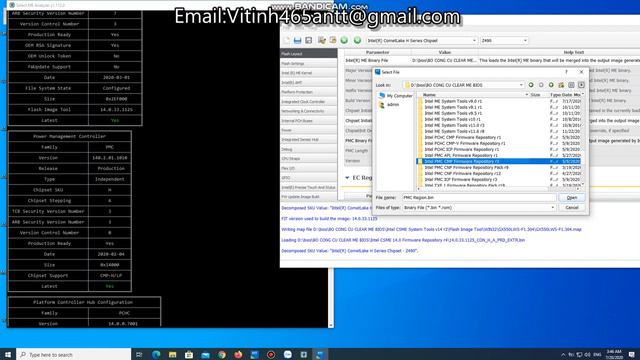640x360 pixels.
Task: Click the system clock in the taskbar
Action: [613, 354]
